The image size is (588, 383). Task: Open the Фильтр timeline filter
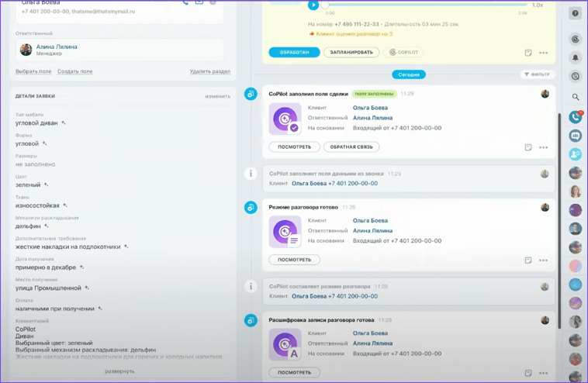pos(537,74)
